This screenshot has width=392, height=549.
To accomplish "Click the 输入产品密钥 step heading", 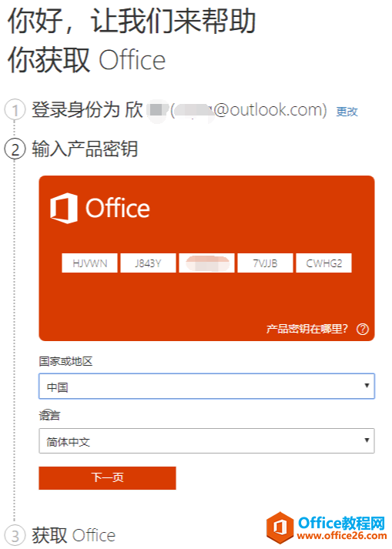I will point(85,149).
